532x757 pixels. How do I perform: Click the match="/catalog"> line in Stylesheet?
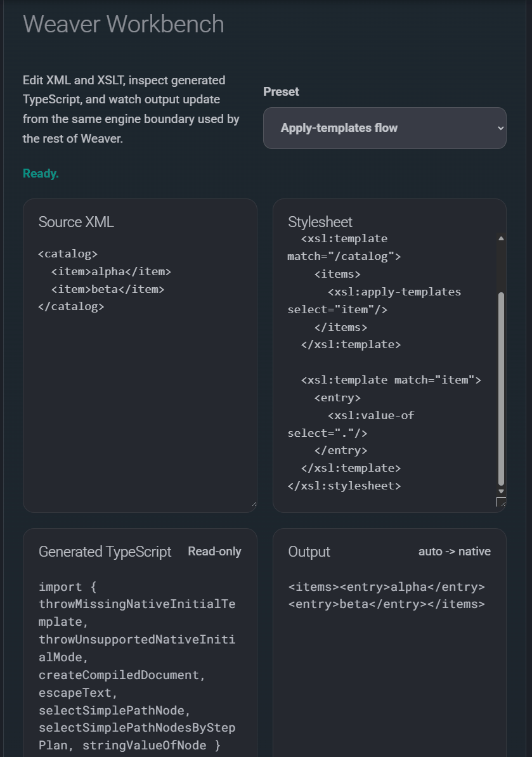click(x=344, y=256)
